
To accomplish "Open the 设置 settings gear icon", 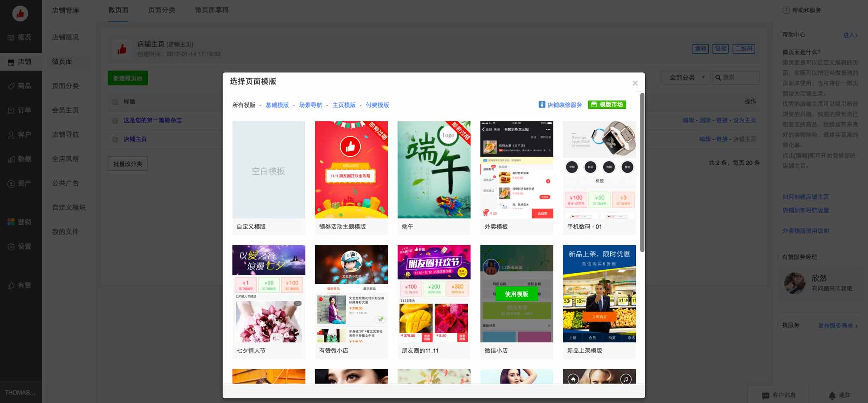I will tap(11, 247).
